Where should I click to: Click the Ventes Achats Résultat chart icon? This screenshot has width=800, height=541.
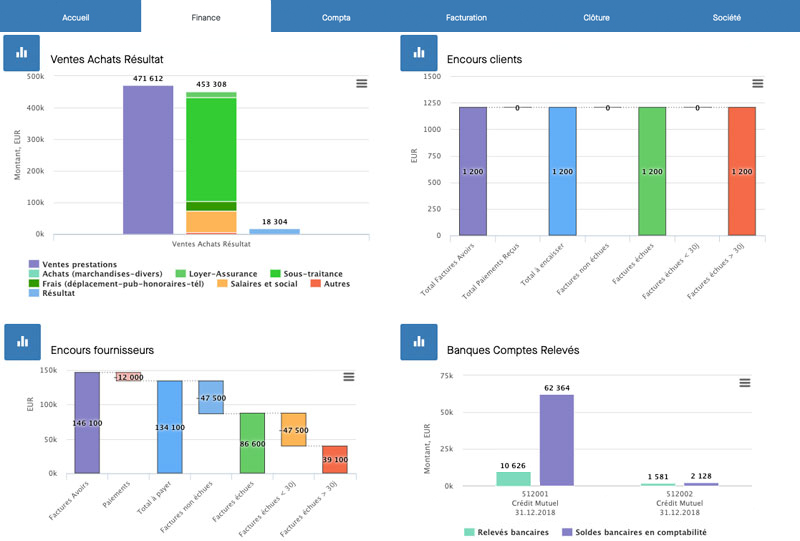point(21,53)
